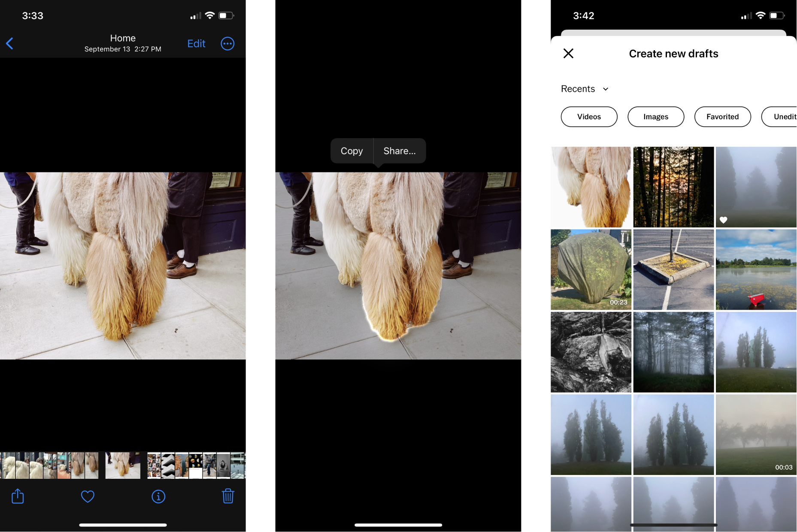Screen dimensions: 797x532
Task: Go back using the blue back chevron
Action: click(x=9, y=43)
